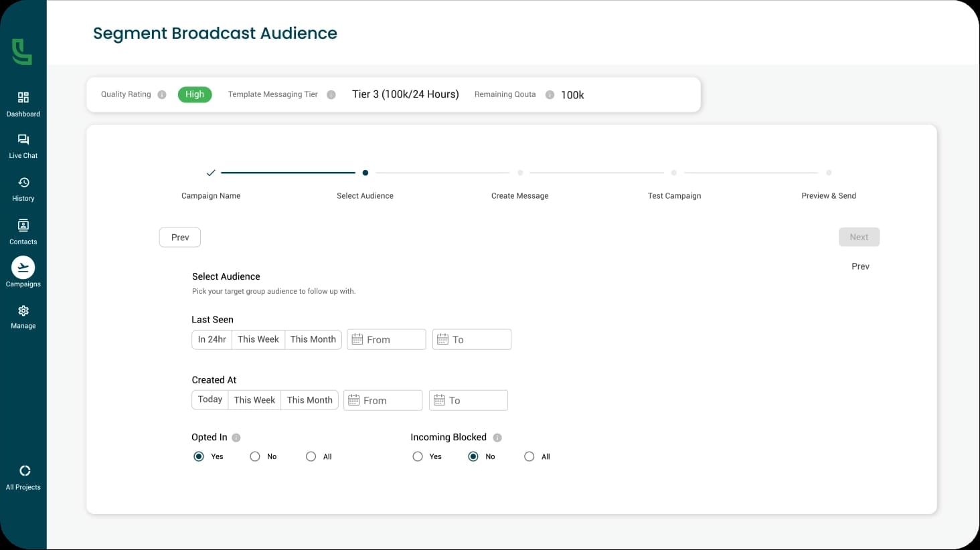Click calendar icon in Last Seen To field
Viewport: 980px width, 550px height.
coord(442,339)
